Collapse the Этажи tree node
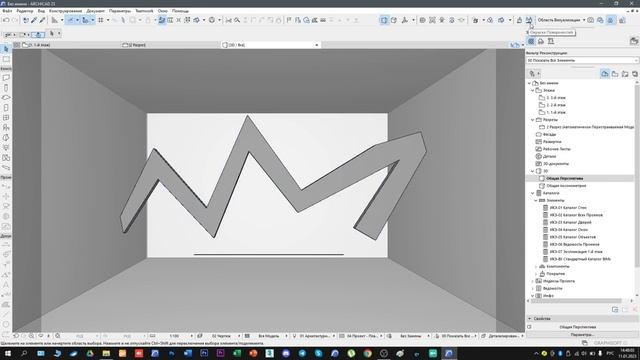The image size is (640, 360). (x=533, y=91)
